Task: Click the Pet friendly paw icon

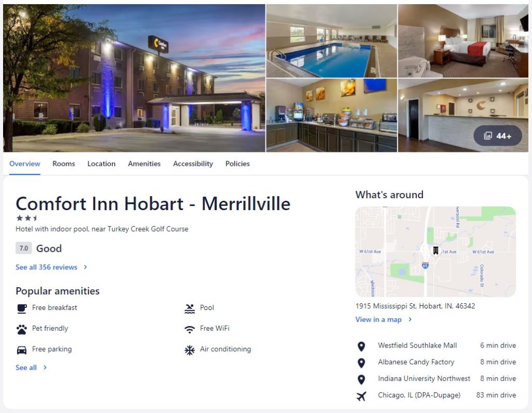Action: 22,329
